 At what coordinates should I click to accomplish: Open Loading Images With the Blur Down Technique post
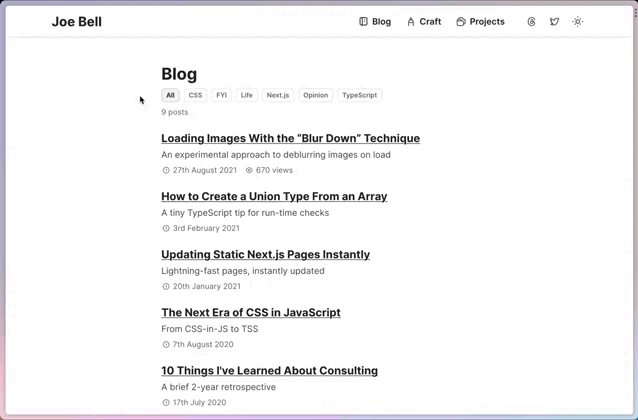point(291,138)
